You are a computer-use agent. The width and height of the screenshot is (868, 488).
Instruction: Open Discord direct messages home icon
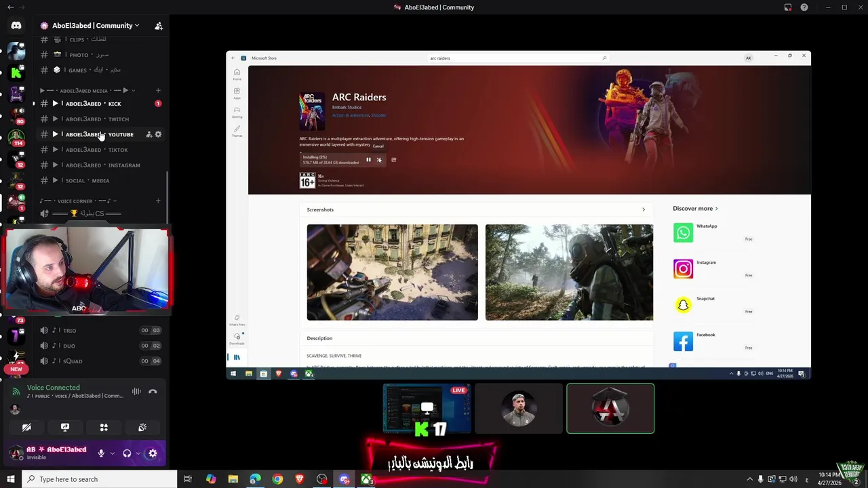16,25
